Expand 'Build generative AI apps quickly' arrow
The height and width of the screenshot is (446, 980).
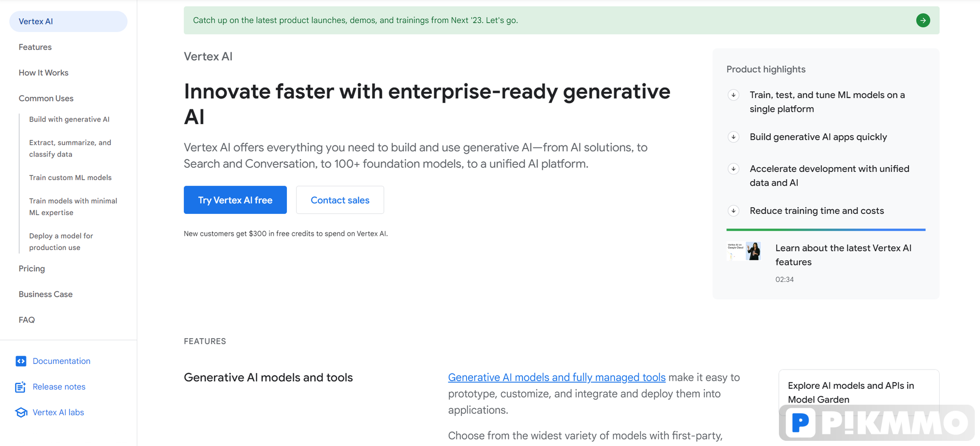click(733, 137)
